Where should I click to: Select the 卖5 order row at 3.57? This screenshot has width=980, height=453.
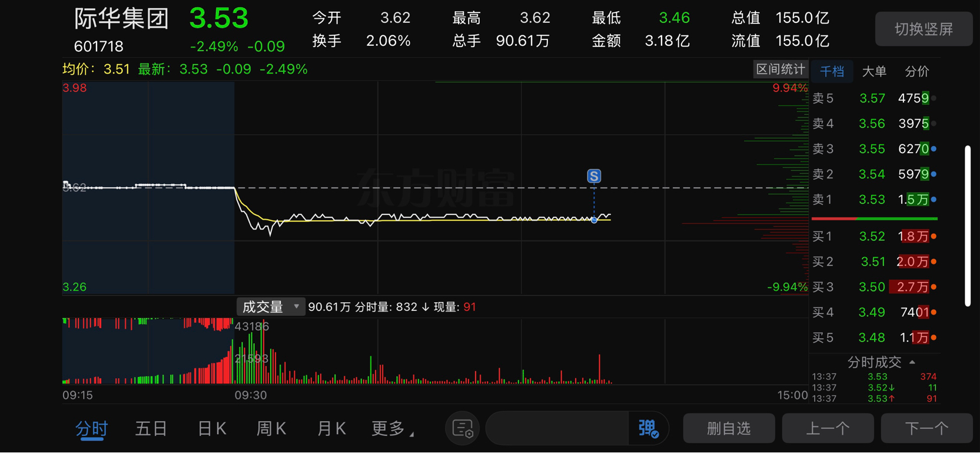pyautogui.click(x=874, y=98)
